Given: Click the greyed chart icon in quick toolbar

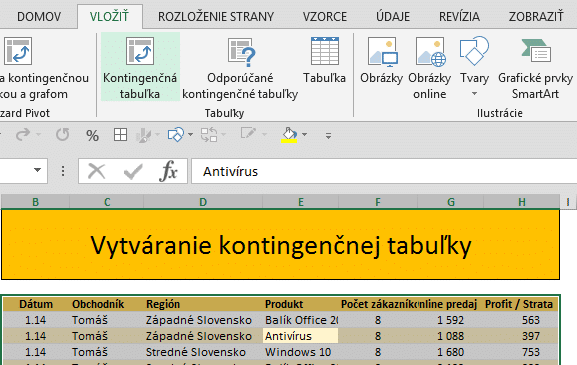Looking at the screenshot, I should coord(144,135).
